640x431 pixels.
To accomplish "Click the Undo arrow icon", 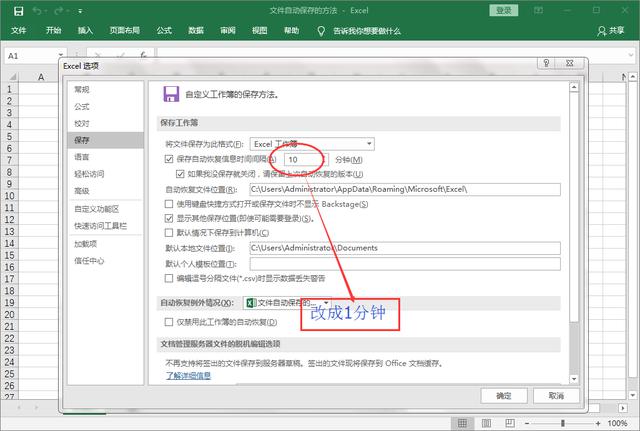I will (x=37, y=11).
